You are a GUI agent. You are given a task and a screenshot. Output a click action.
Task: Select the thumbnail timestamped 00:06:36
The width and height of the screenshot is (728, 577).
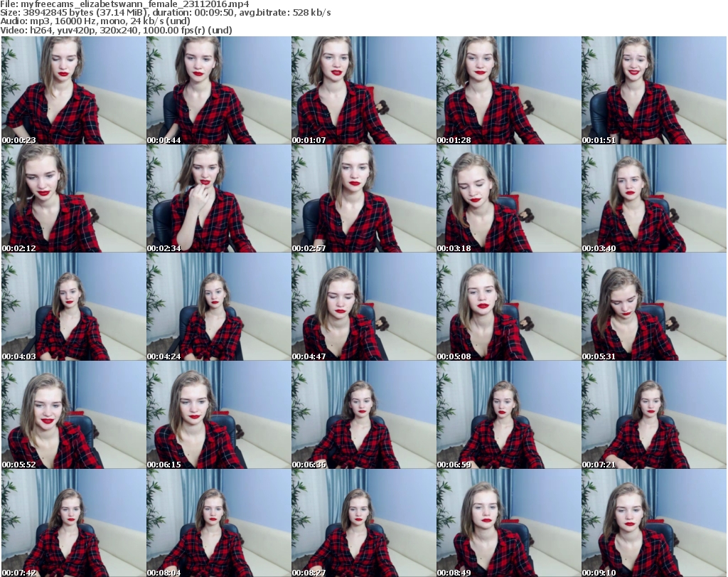click(x=363, y=415)
